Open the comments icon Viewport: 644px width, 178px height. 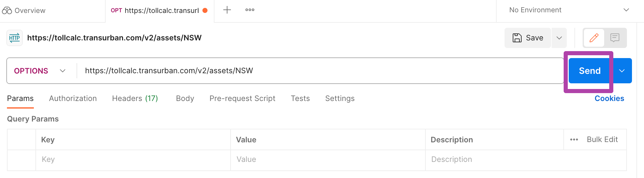[x=615, y=38]
